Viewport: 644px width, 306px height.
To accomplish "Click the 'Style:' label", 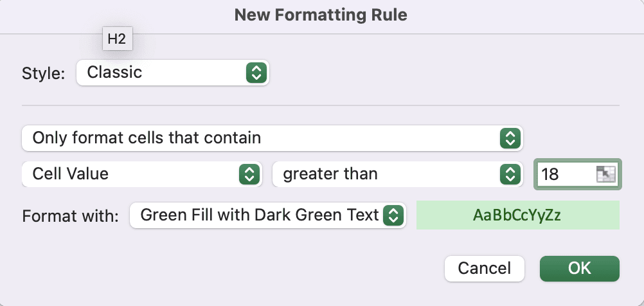I will pyautogui.click(x=44, y=73).
